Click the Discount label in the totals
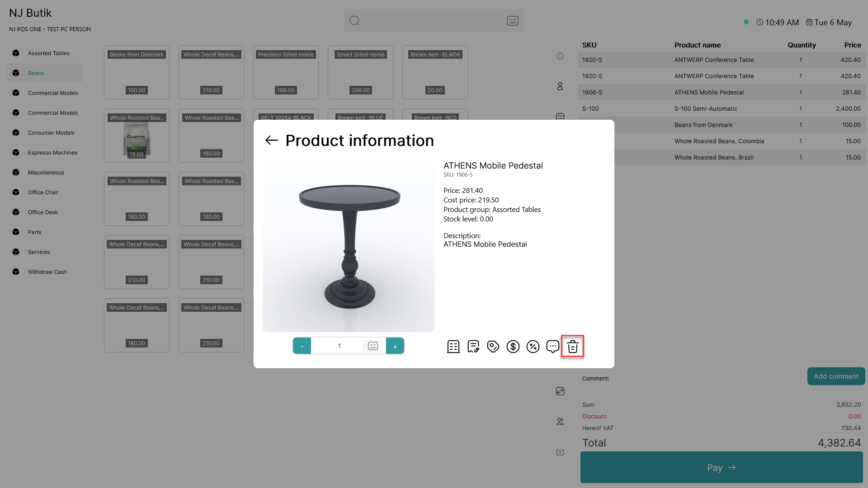 coord(594,417)
